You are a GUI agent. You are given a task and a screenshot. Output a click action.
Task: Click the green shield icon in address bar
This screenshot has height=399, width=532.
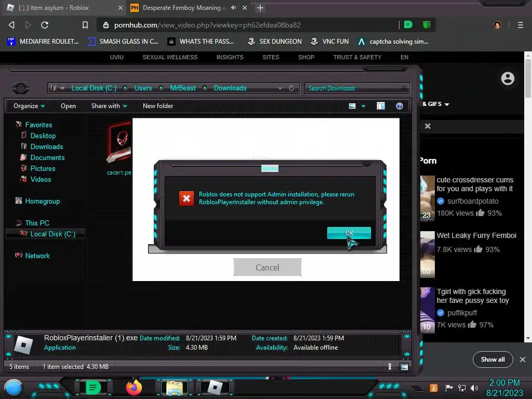[x=427, y=24]
